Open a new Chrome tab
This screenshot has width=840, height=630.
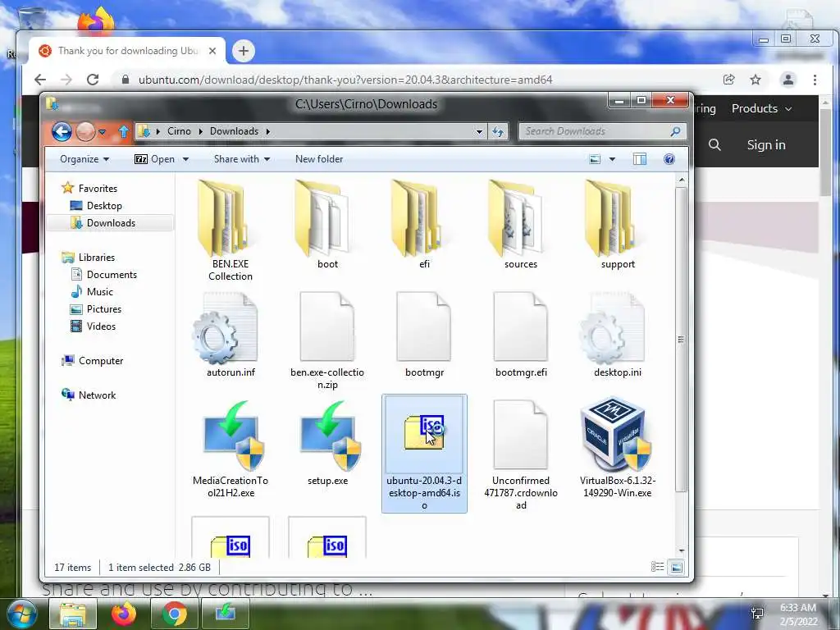(243, 51)
